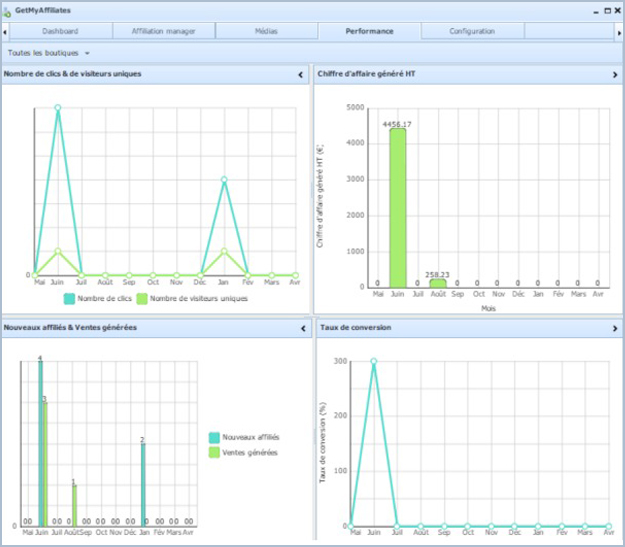Click the Août revenue bar 258.23

click(x=437, y=283)
